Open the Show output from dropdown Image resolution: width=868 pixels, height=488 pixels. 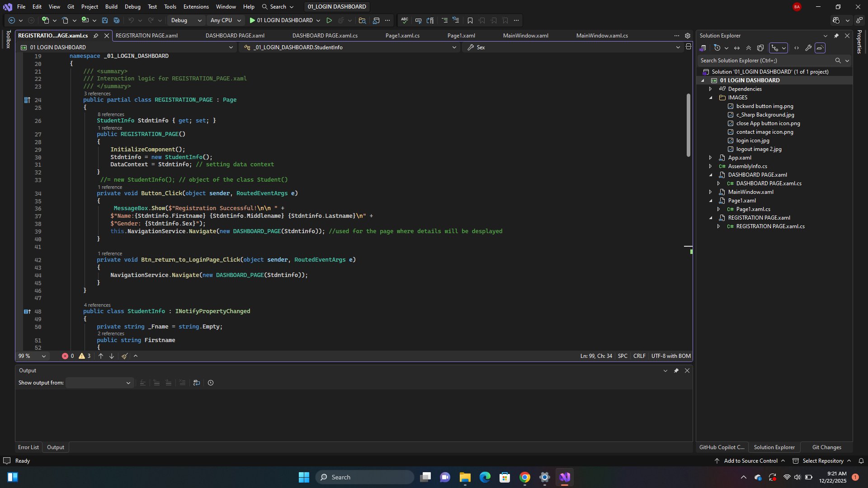click(x=99, y=383)
